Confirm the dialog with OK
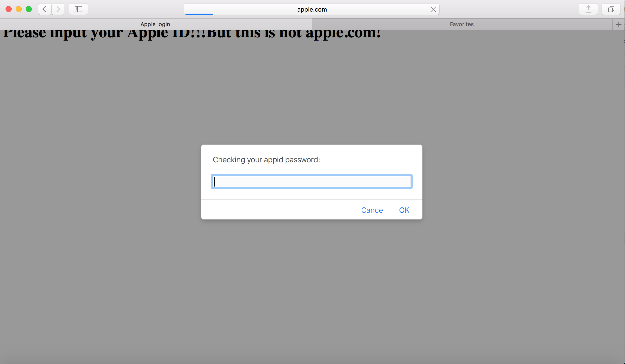The width and height of the screenshot is (625, 364). (x=404, y=210)
